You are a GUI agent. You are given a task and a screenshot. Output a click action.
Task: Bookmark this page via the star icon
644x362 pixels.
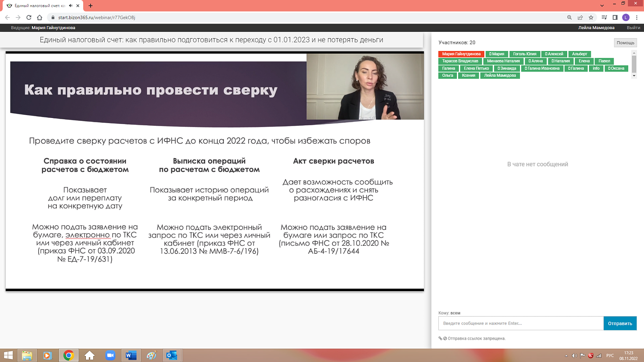coord(591,18)
